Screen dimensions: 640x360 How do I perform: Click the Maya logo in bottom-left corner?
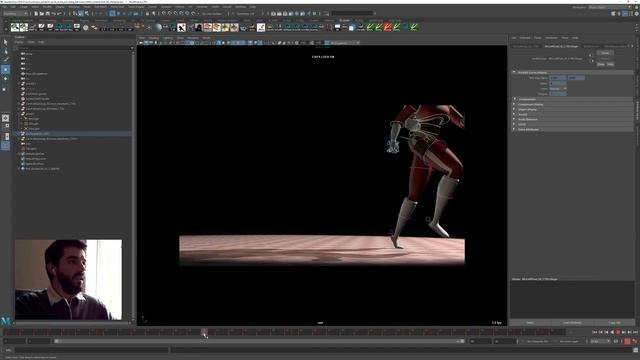pos(6,321)
